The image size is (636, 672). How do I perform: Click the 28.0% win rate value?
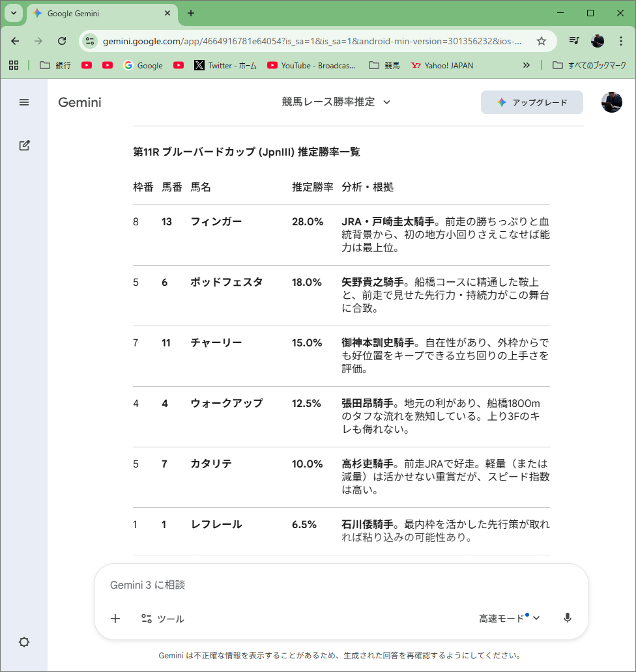coord(308,221)
